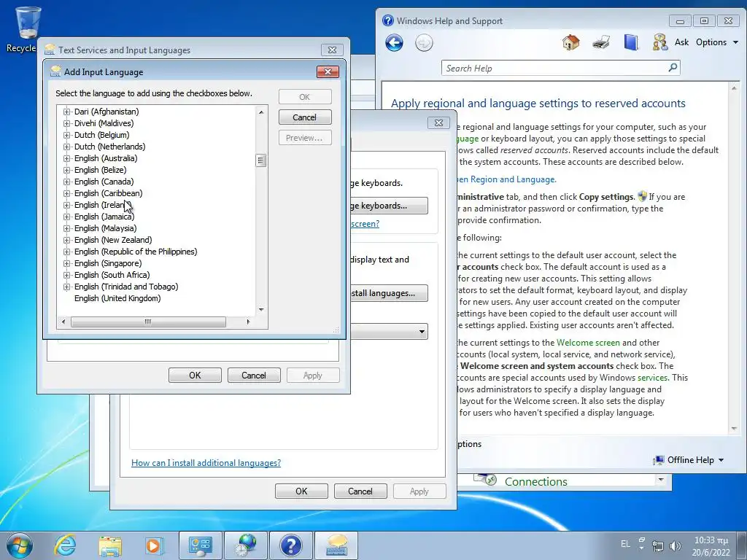
Task: Open the network icon in system tray
Action: 658,546
